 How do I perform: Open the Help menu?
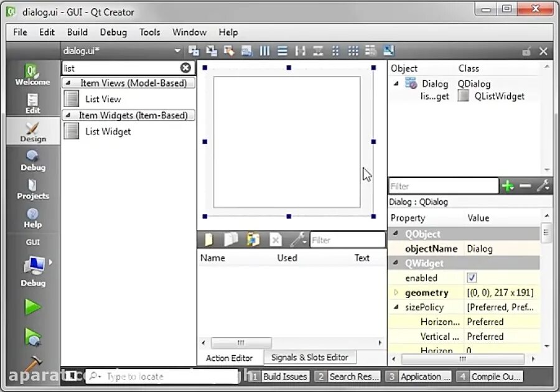[228, 32]
